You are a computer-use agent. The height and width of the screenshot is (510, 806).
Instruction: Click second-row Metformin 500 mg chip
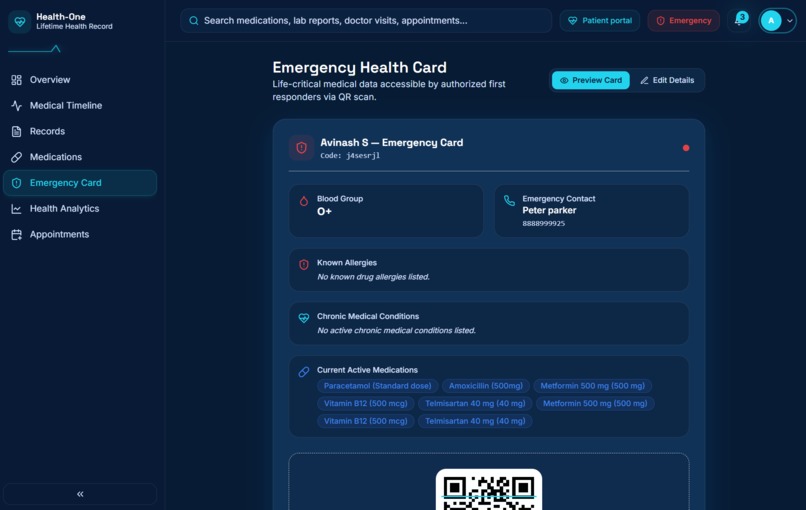[x=595, y=404]
